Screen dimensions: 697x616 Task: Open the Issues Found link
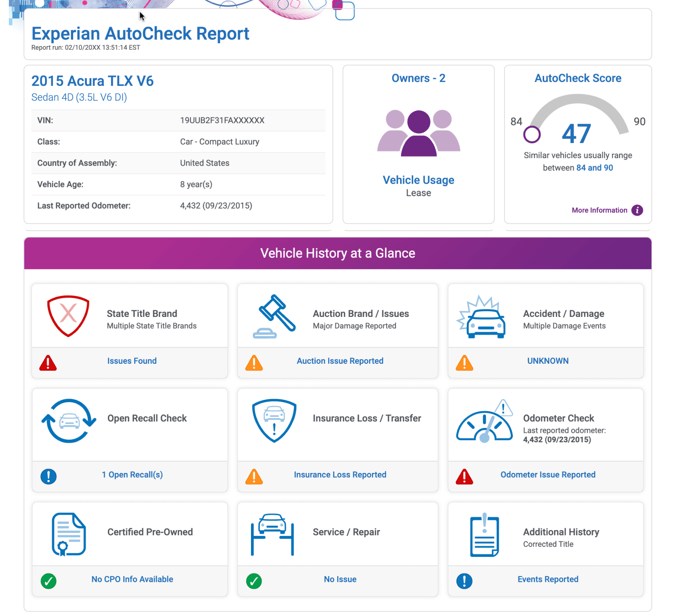(132, 361)
